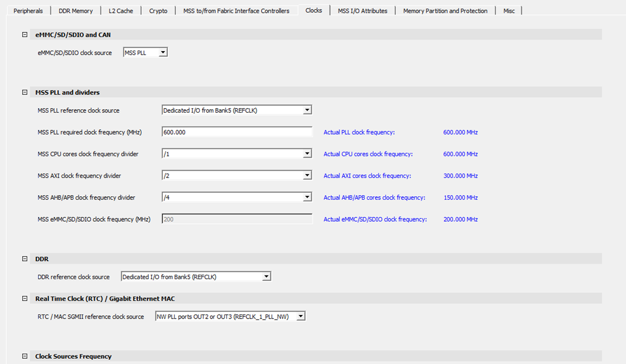Open RTC / MAC SGMII reference clock dropdown

pos(230,316)
